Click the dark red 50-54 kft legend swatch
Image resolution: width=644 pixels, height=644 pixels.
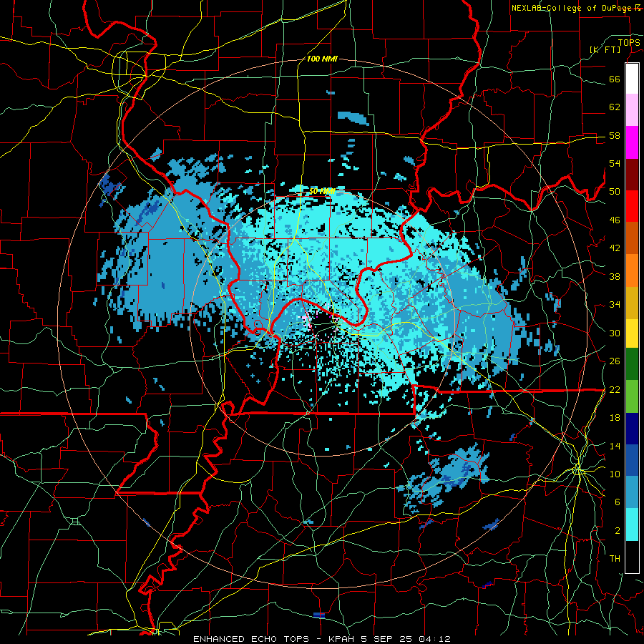[x=632, y=175]
